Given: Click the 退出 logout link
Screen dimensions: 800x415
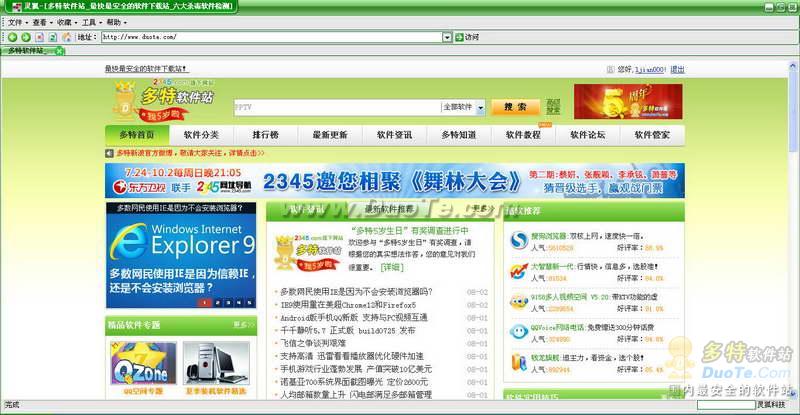Looking at the screenshot, I should (677, 69).
